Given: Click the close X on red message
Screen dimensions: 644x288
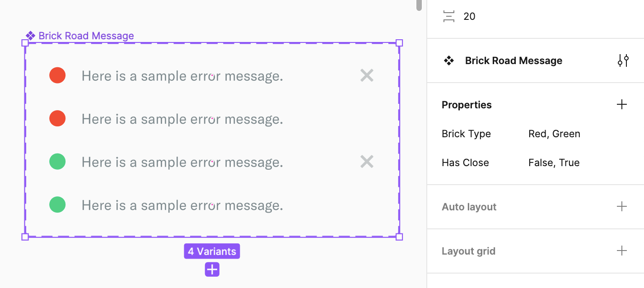Looking at the screenshot, I should coord(367,75).
